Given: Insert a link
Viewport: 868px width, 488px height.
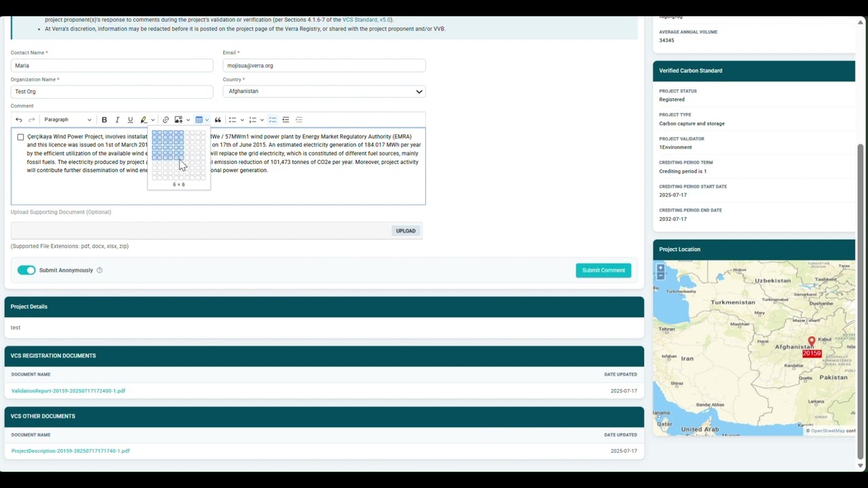Looking at the screenshot, I should [x=165, y=120].
